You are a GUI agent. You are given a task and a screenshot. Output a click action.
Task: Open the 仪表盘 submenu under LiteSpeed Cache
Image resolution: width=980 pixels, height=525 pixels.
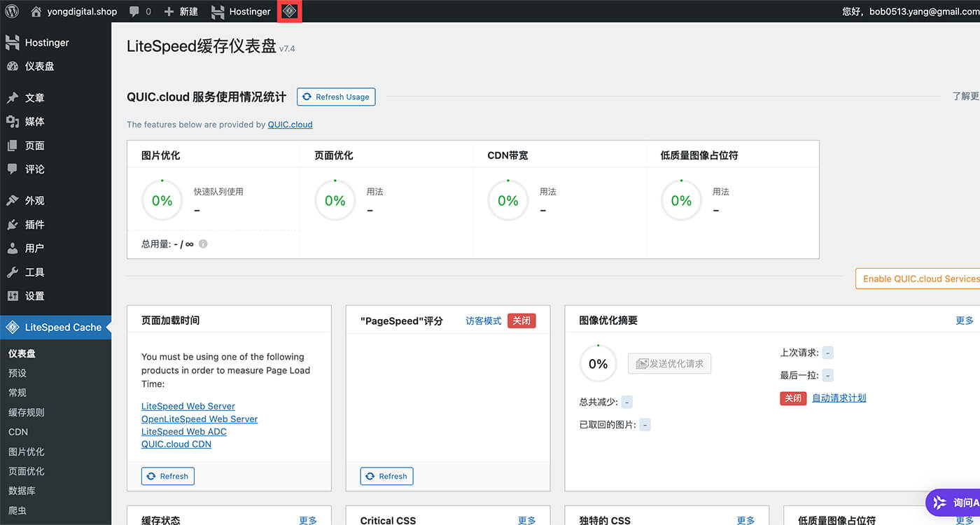coord(22,353)
